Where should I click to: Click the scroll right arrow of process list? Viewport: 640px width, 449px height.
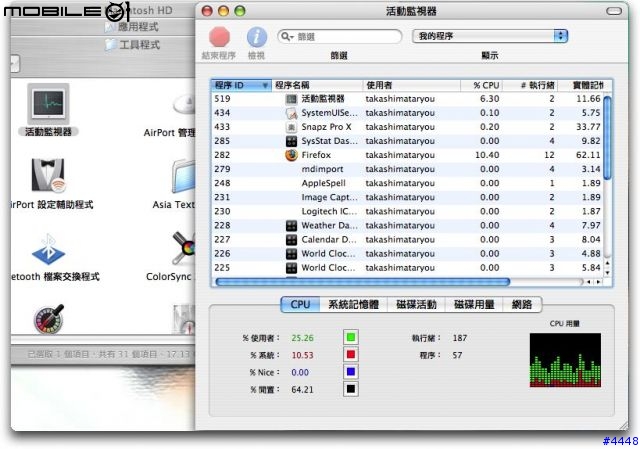coord(598,282)
